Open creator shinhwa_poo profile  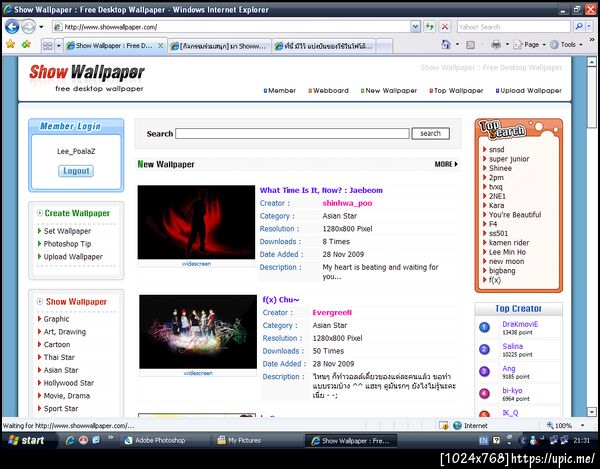click(347, 203)
